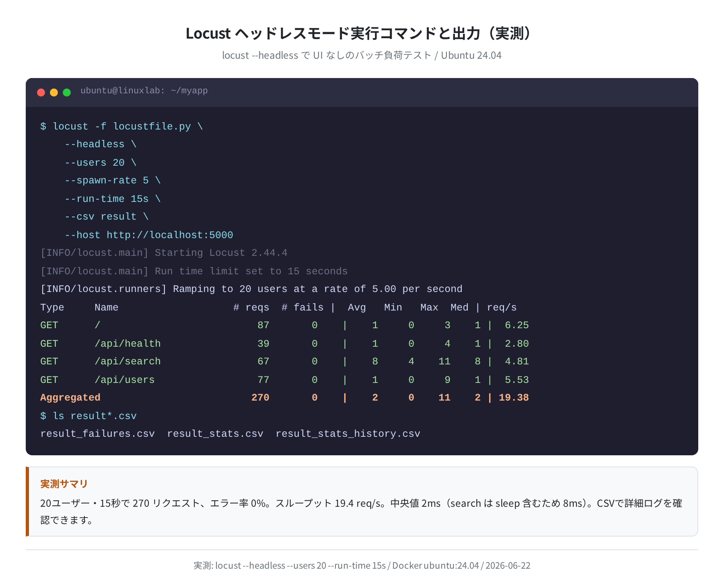Click the 2.80 req/s value
The height and width of the screenshot is (588, 724).
point(517,343)
